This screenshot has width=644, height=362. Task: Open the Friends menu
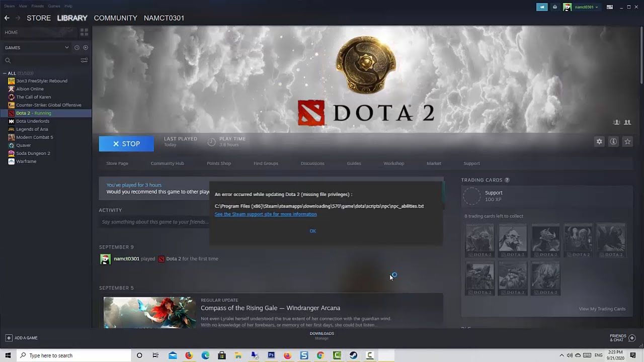point(38,6)
